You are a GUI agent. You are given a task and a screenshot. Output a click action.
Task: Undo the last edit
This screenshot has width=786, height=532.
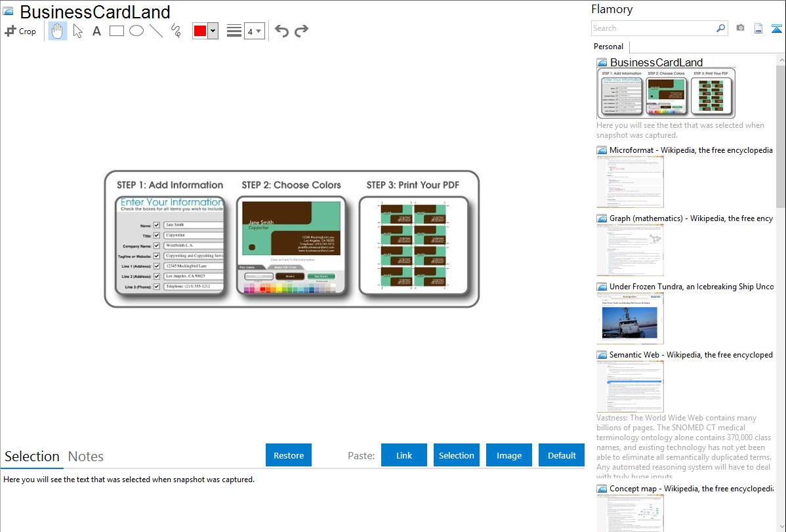pyautogui.click(x=281, y=31)
